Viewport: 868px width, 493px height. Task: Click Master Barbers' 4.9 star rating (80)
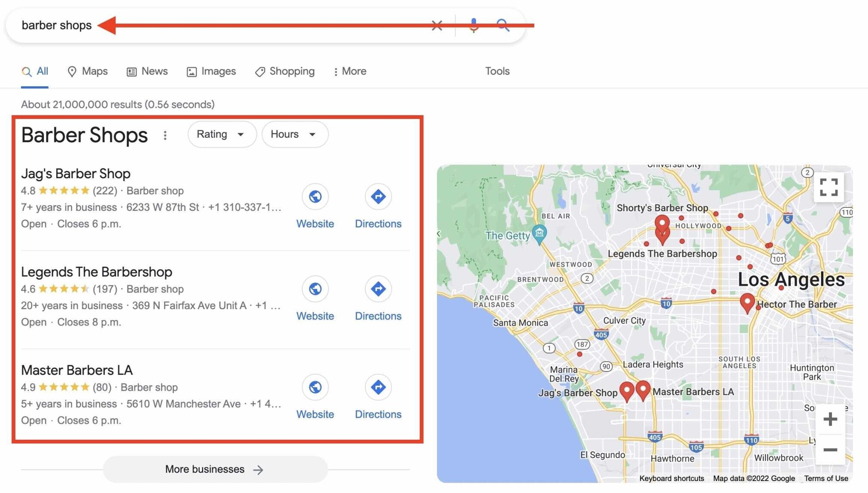66,387
